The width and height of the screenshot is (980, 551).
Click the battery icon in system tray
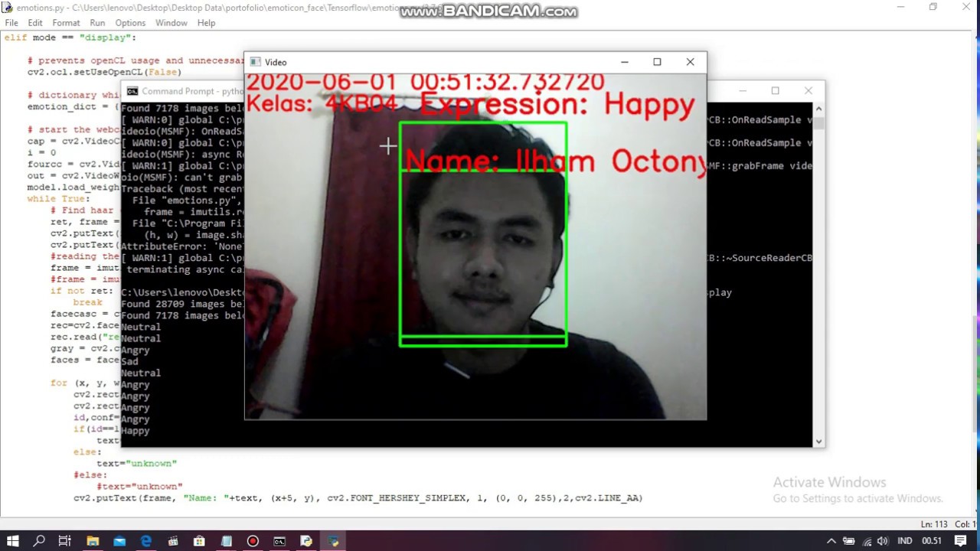[848, 541]
